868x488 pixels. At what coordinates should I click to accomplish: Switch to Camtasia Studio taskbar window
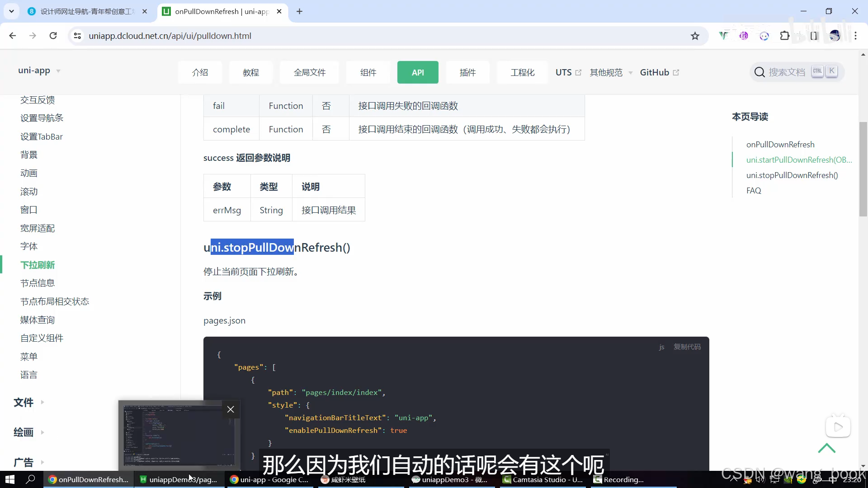(543, 479)
